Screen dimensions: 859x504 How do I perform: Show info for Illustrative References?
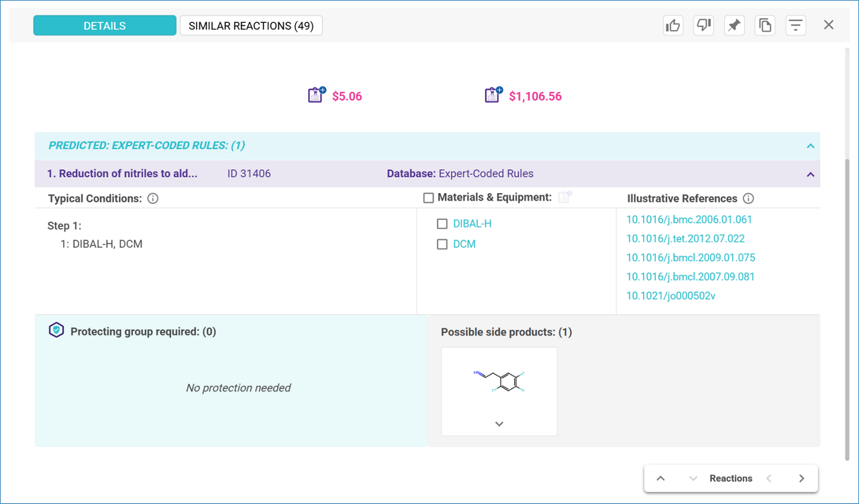[749, 199]
